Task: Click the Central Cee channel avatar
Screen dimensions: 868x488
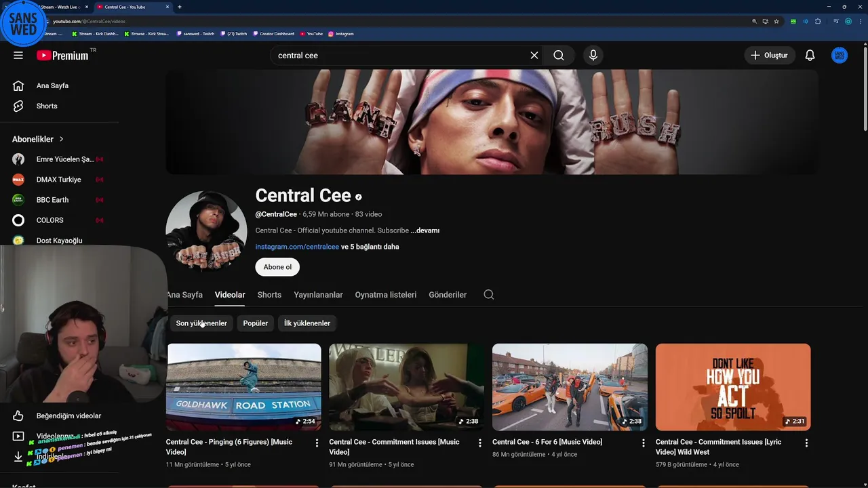Action: (206, 231)
